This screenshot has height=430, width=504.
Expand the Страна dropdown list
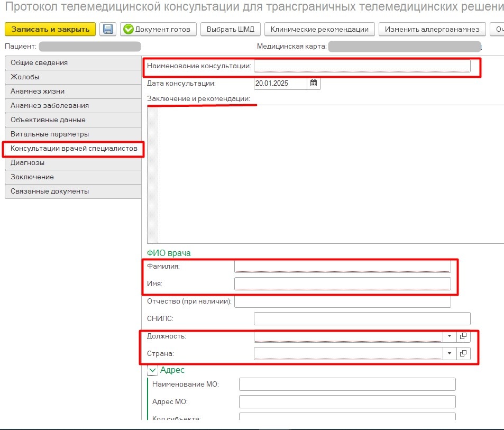point(450,353)
